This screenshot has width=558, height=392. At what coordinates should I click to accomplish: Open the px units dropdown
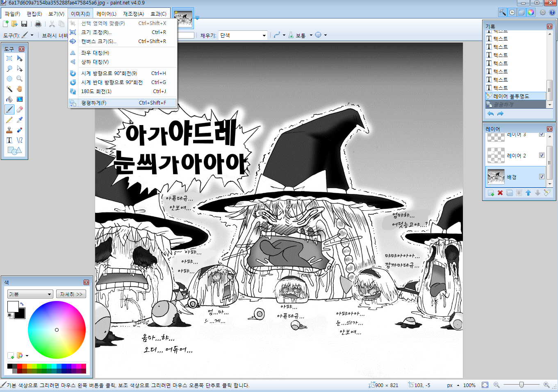(453, 385)
